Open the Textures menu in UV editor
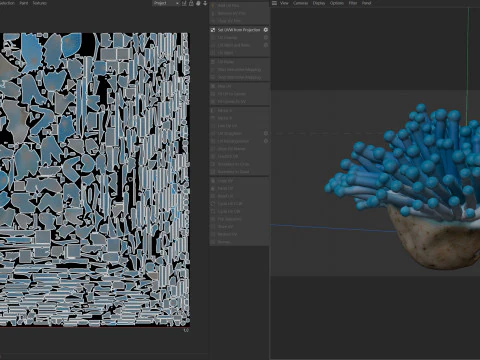This screenshot has width=480, height=360. [40, 3]
